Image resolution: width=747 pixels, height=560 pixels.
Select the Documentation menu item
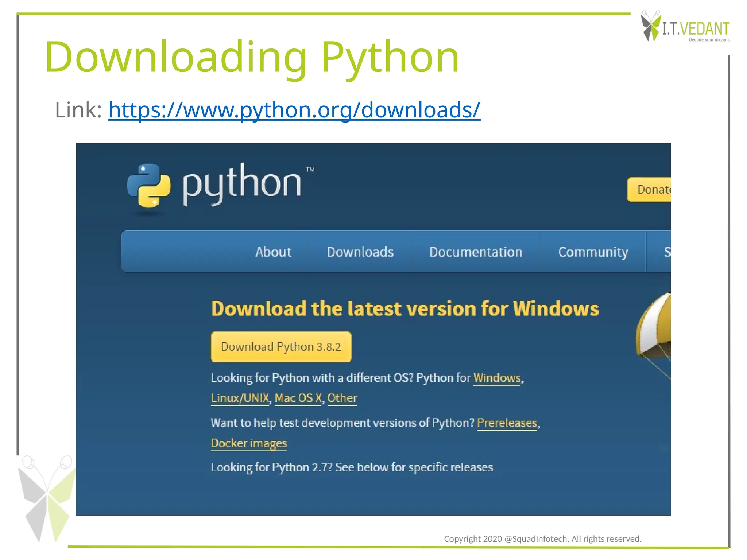point(475,252)
